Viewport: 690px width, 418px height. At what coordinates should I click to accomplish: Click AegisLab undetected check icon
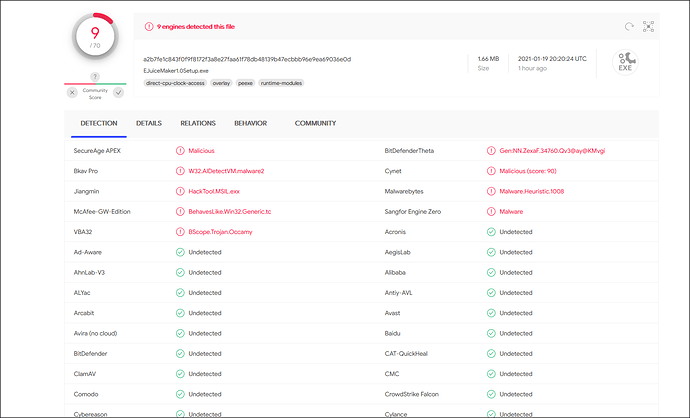(x=491, y=252)
